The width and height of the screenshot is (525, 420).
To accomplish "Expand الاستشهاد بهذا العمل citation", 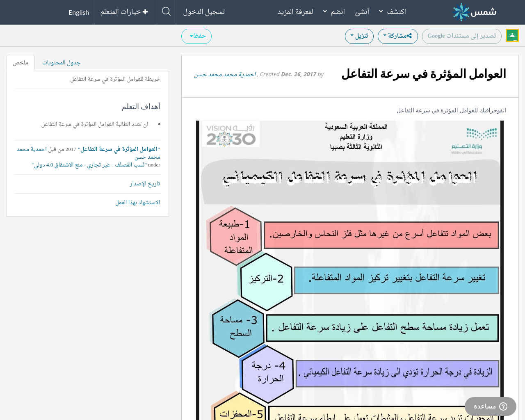I will pyautogui.click(x=138, y=203).
